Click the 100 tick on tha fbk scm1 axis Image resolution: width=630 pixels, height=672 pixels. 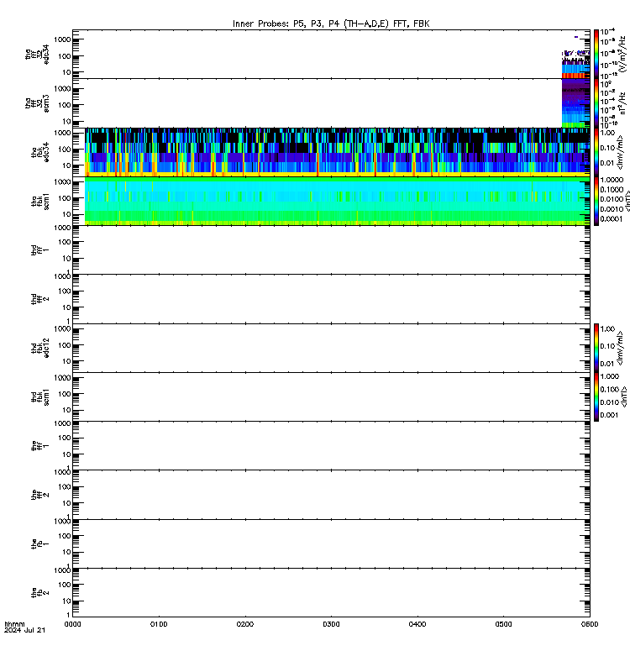65,198
